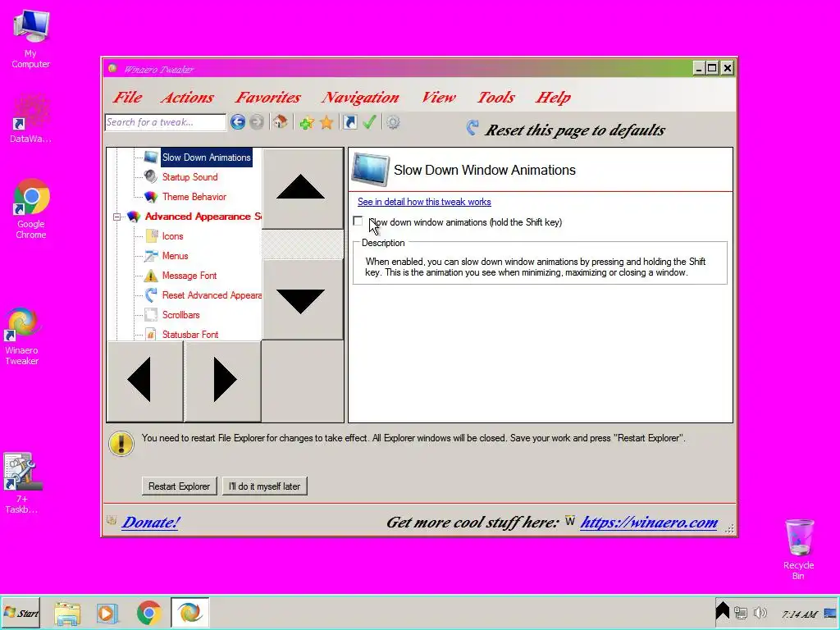This screenshot has width=840, height=630.
Task: Click the horizontal scrollbar left arrow
Action: tap(145, 381)
